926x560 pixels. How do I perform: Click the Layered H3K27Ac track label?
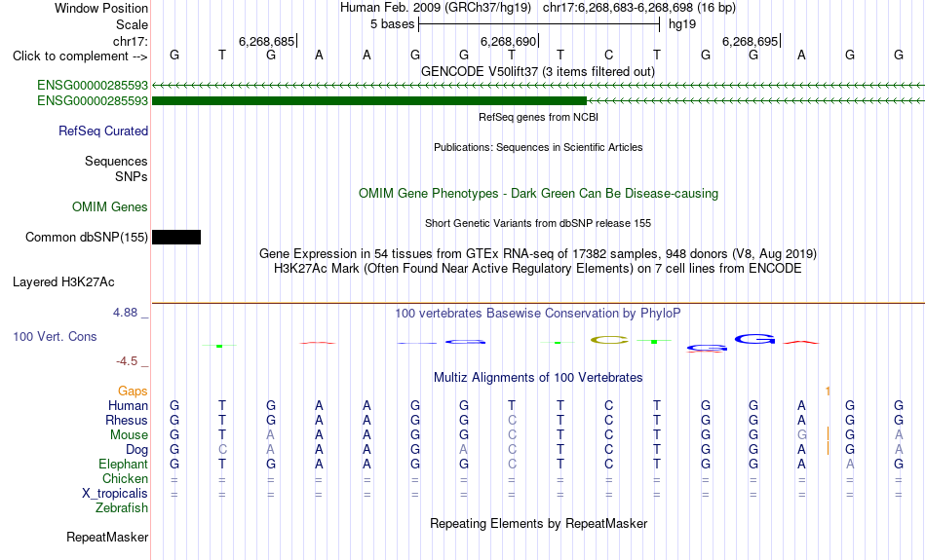(x=63, y=282)
